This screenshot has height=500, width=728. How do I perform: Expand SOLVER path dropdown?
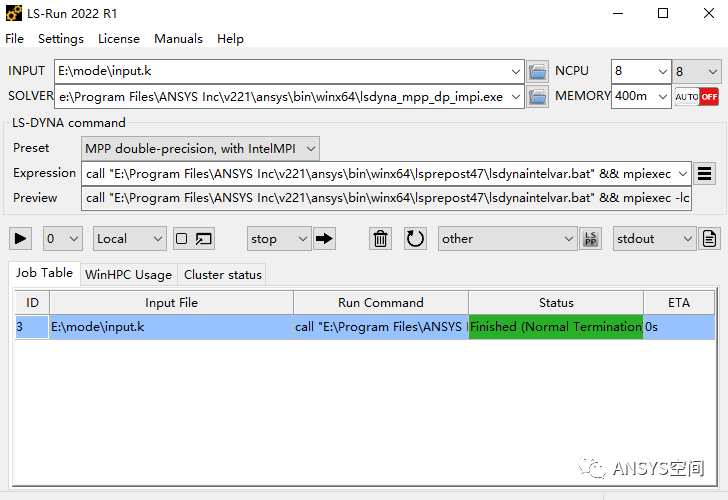pos(515,97)
